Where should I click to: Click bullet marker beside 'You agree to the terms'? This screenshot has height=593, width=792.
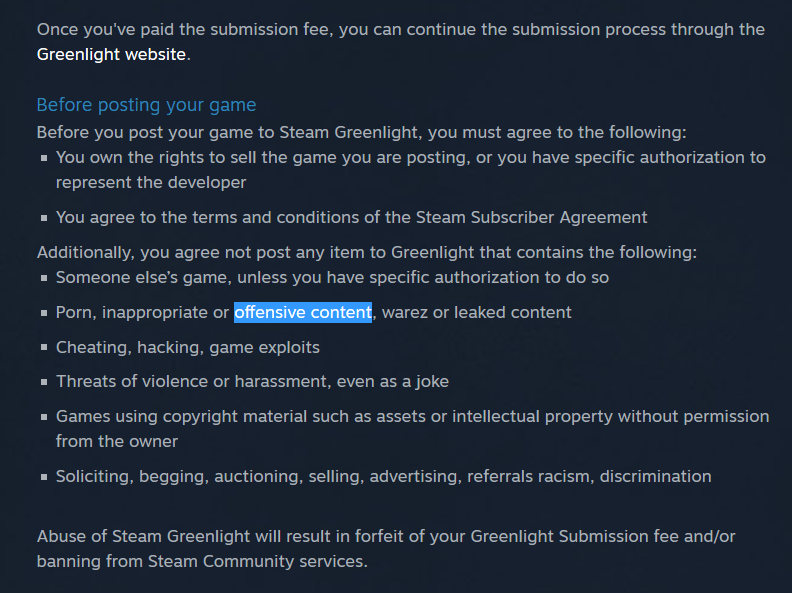[44, 218]
